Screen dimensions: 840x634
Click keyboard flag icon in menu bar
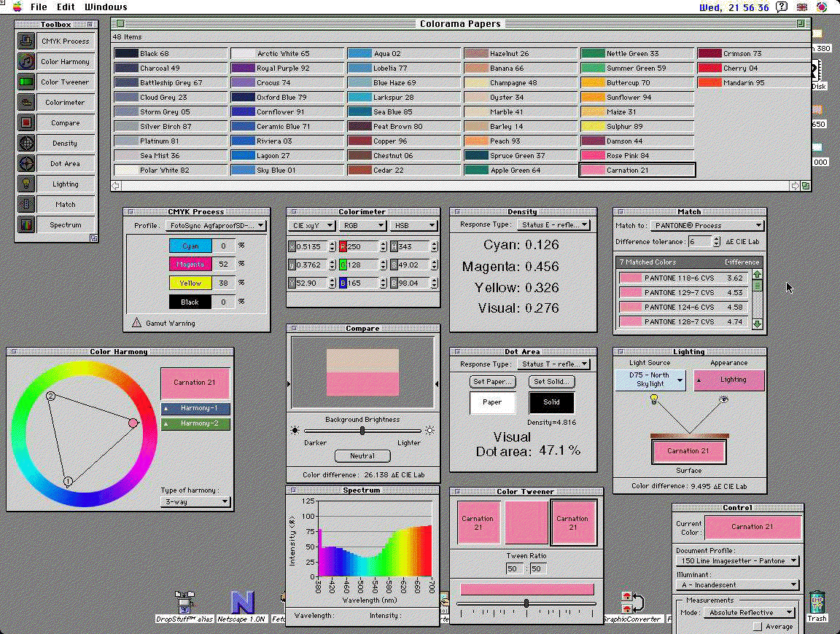(x=802, y=7)
